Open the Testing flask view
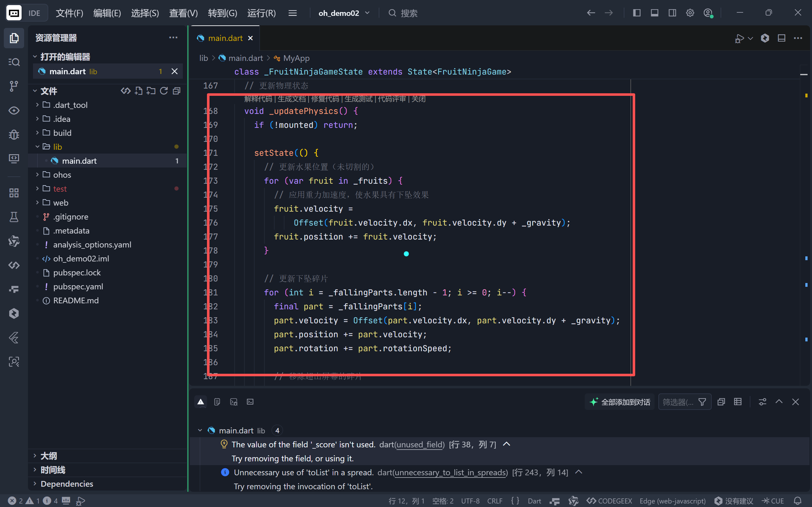 [x=14, y=217]
